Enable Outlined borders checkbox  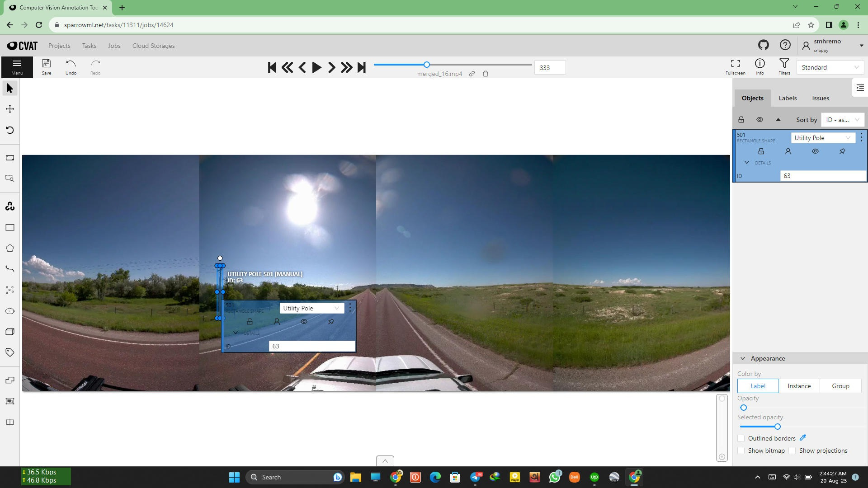pyautogui.click(x=741, y=438)
